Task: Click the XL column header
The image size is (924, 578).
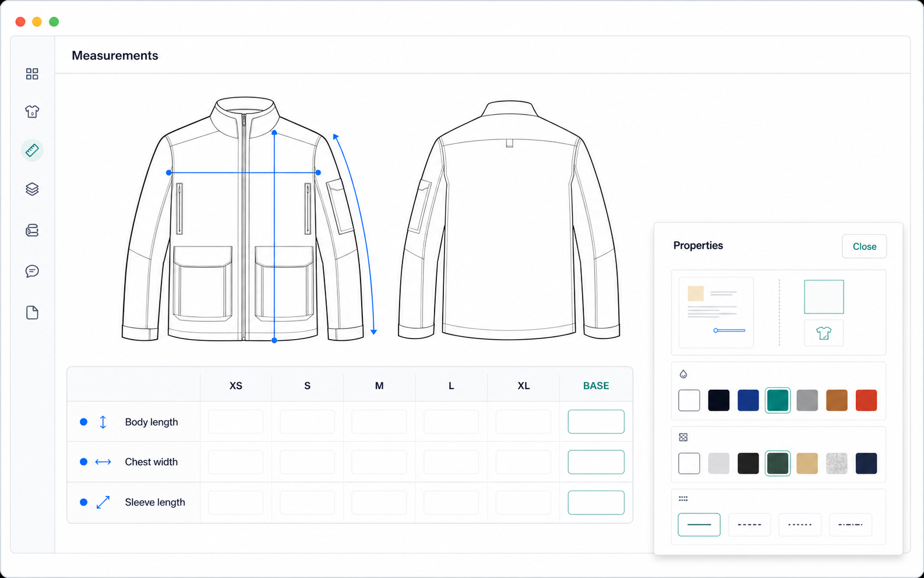Action: tap(523, 386)
